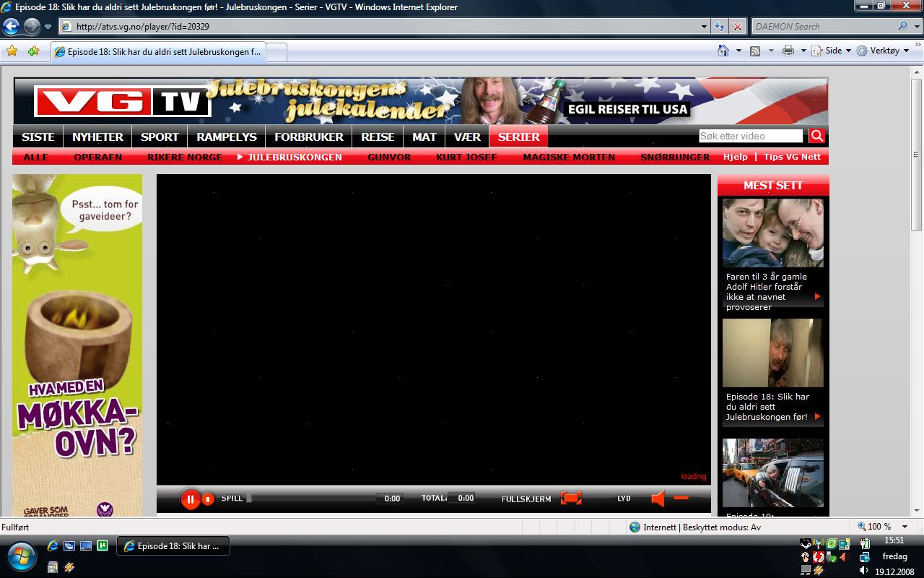
Task: Select SNØRRUNGER in the series submenu
Action: coord(675,157)
